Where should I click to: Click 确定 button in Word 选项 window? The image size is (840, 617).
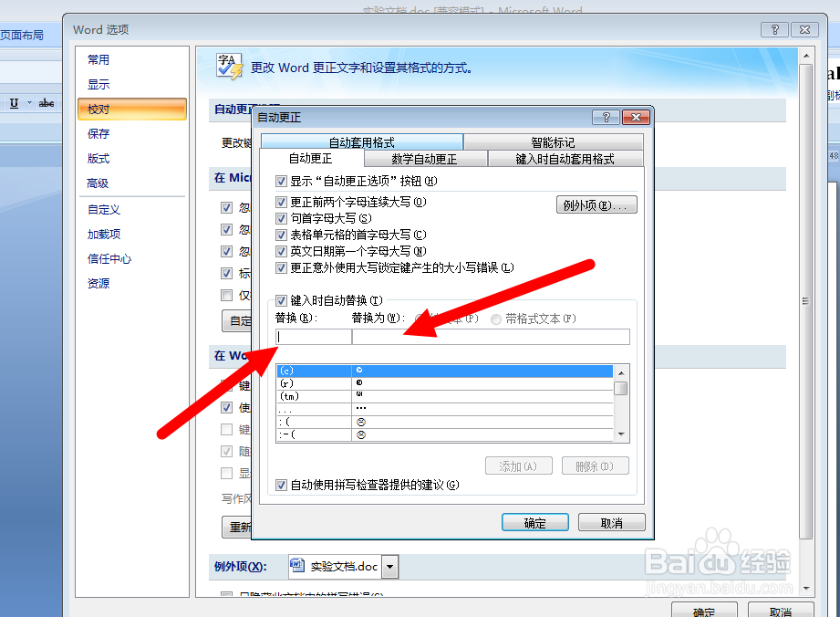point(704,610)
